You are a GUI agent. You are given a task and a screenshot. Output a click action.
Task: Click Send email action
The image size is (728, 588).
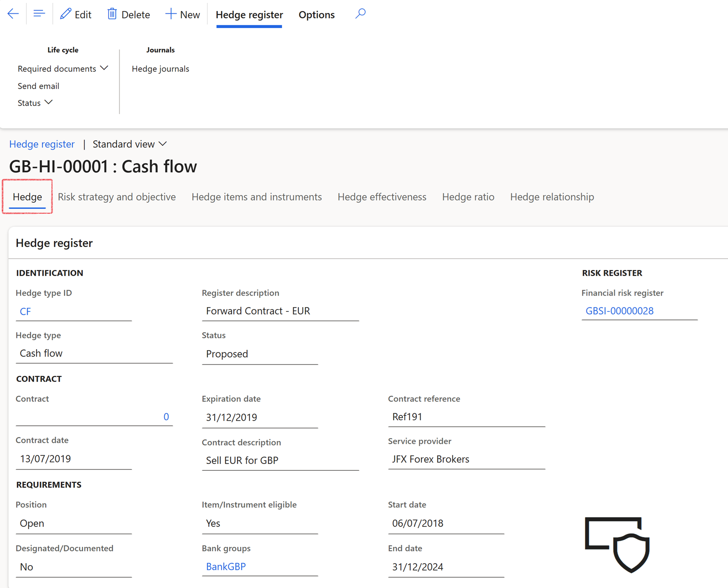pyautogui.click(x=38, y=86)
